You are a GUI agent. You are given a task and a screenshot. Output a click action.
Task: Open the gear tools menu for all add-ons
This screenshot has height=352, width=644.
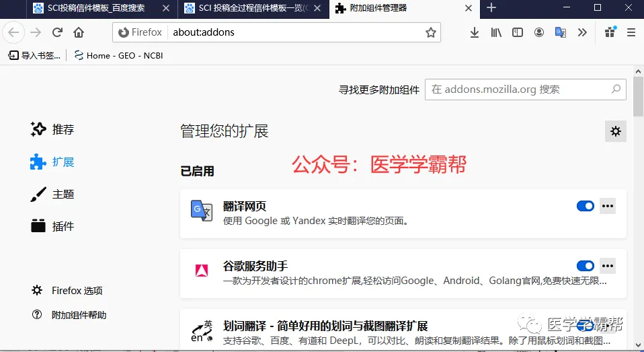pos(616,131)
